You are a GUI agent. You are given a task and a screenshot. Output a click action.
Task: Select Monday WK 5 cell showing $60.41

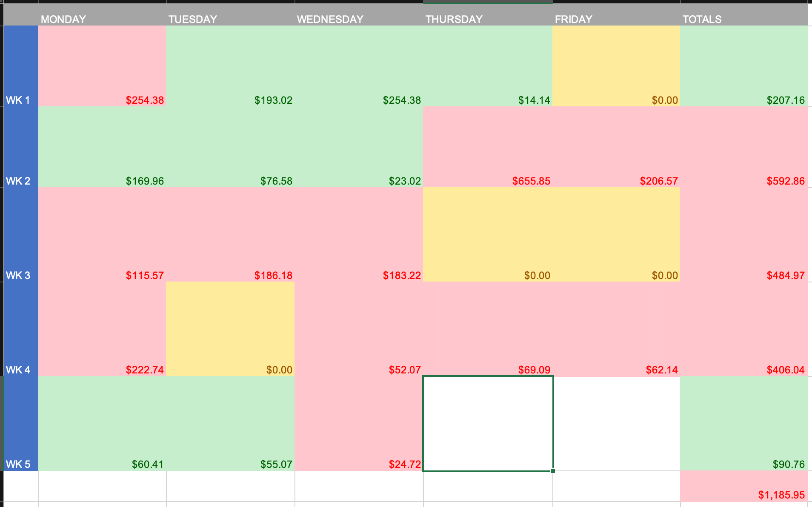point(102,423)
